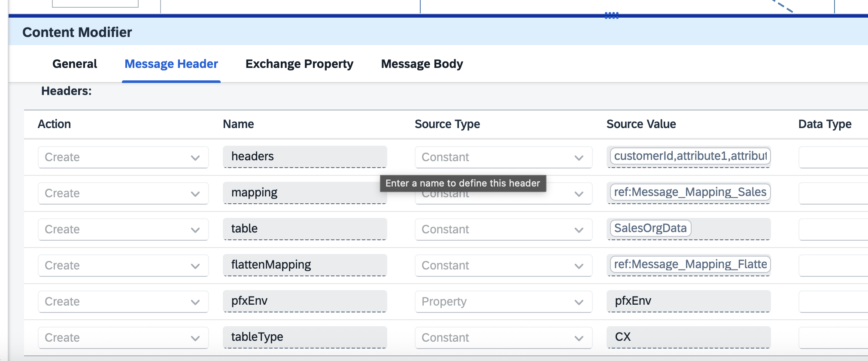Viewport: 868px width, 361px height.
Task: Click Data Type field for headers row
Action: [832, 157]
